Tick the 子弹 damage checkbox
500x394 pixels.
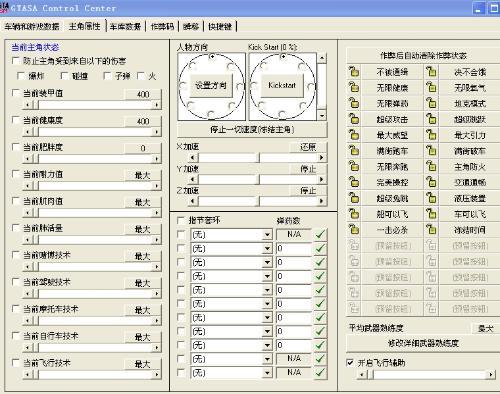coord(107,76)
